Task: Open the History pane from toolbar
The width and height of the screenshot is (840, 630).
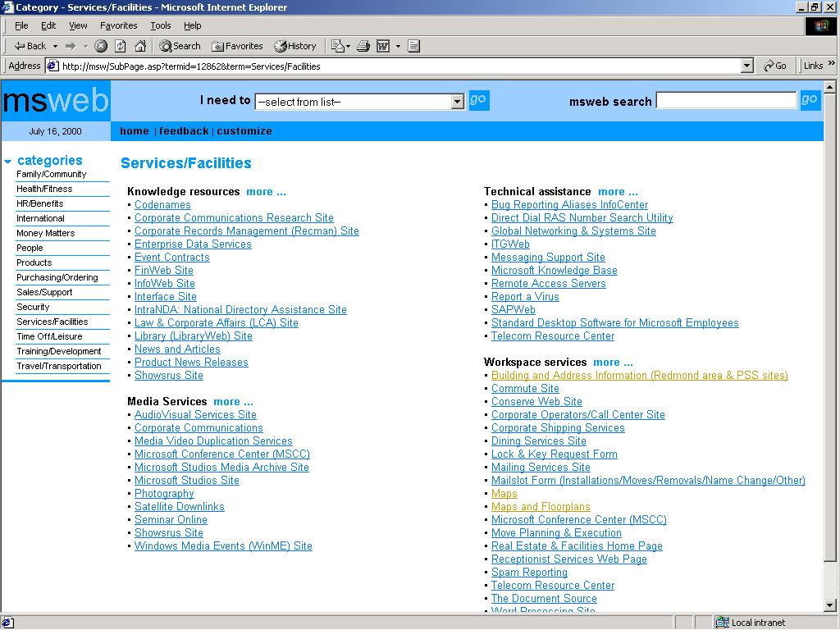Action: point(295,46)
